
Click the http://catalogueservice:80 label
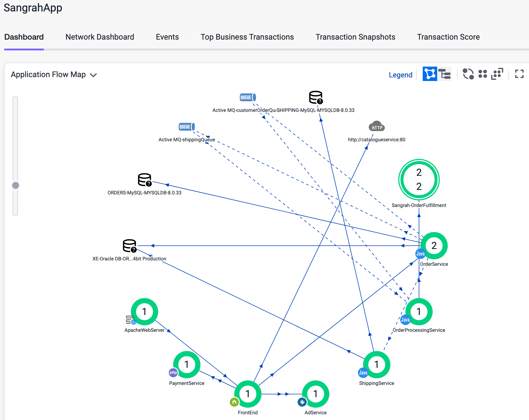click(x=376, y=139)
